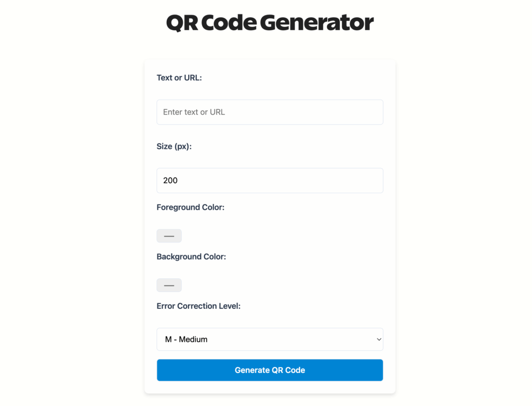Click the Generate QR Code button
Screen dimensions: 532x406
270,370
